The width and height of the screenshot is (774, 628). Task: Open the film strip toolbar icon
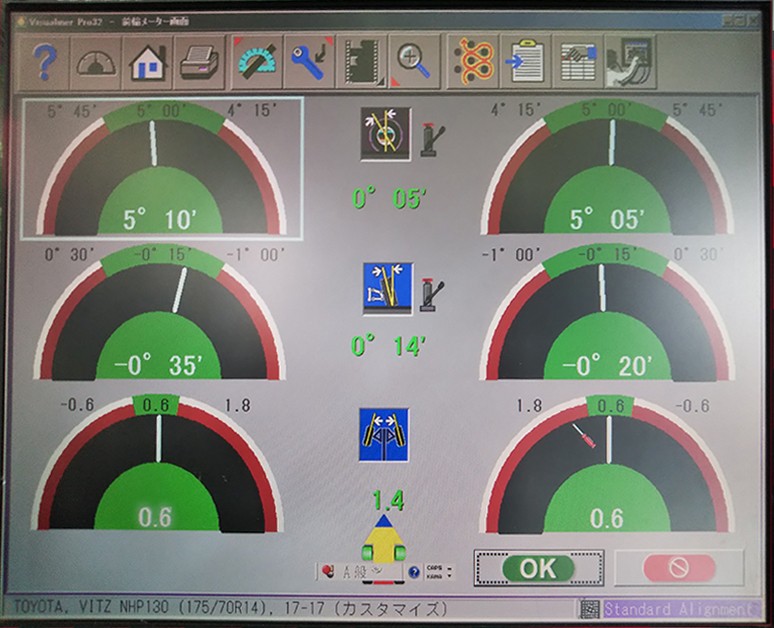pyautogui.click(x=360, y=63)
